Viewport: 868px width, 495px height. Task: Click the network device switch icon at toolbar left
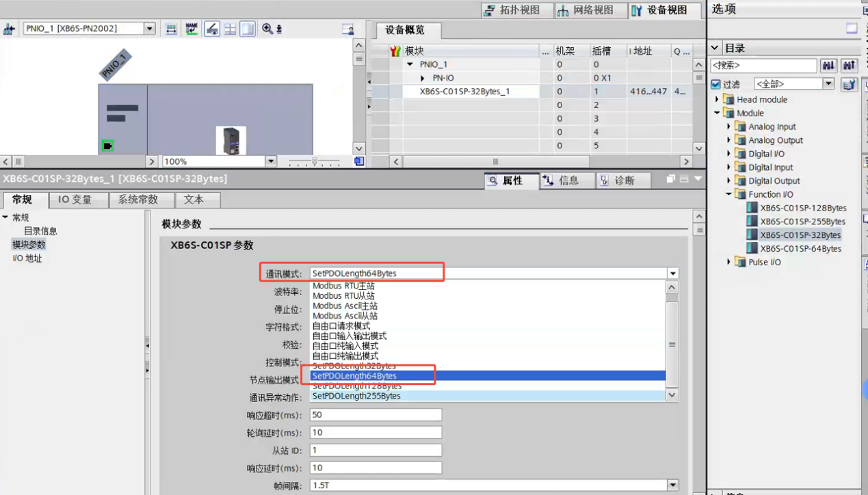pyautogui.click(x=10, y=29)
